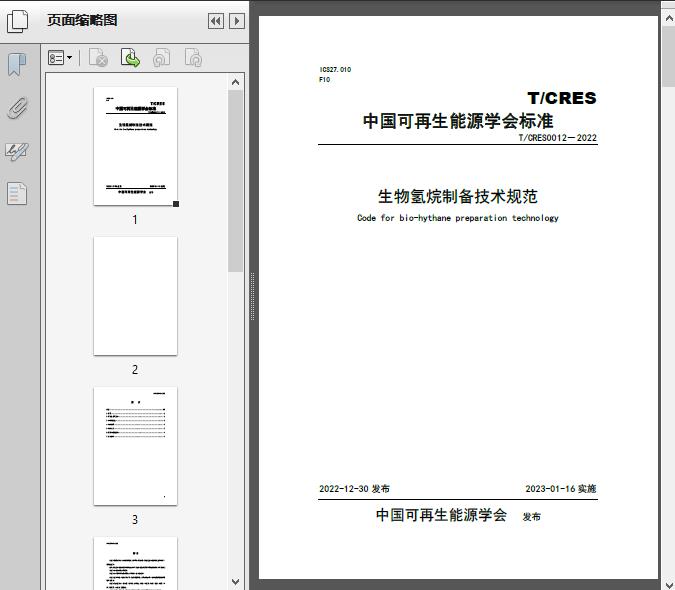The image size is (675, 590).
Task: Collapse the thumbnails panel with double-arrow button
Action: point(216,21)
